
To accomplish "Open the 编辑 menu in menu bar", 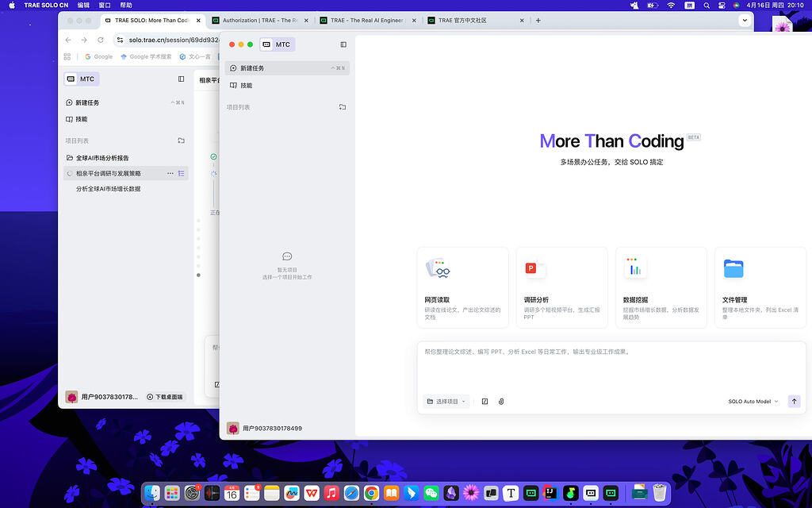I will coord(83,6).
